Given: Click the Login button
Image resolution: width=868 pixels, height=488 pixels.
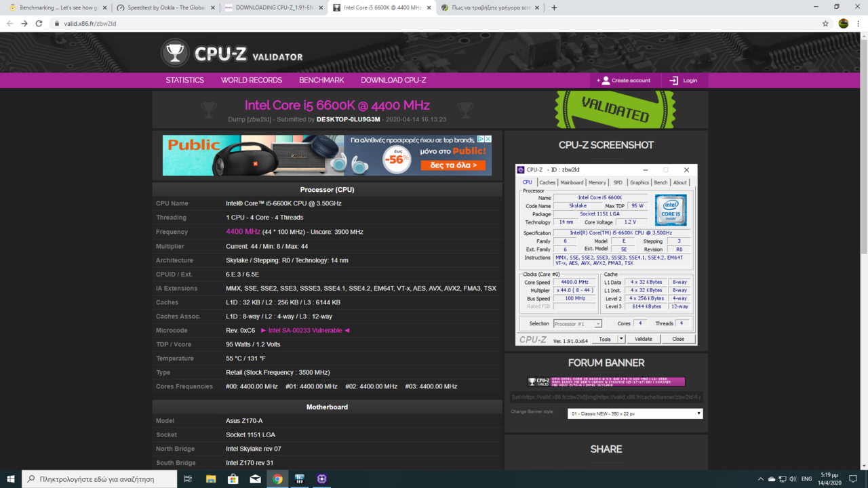Looking at the screenshot, I should (684, 80).
